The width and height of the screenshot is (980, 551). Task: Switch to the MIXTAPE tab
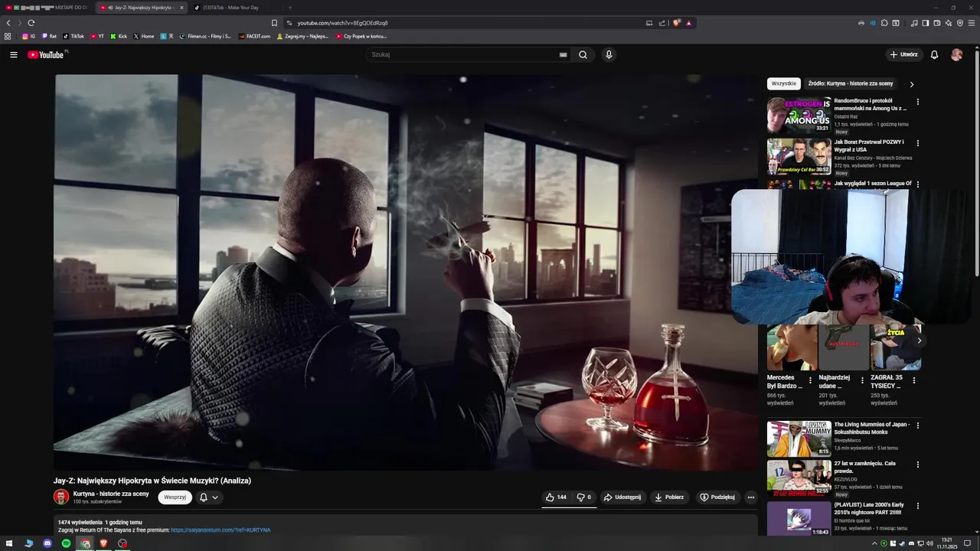tap(47, 8)
